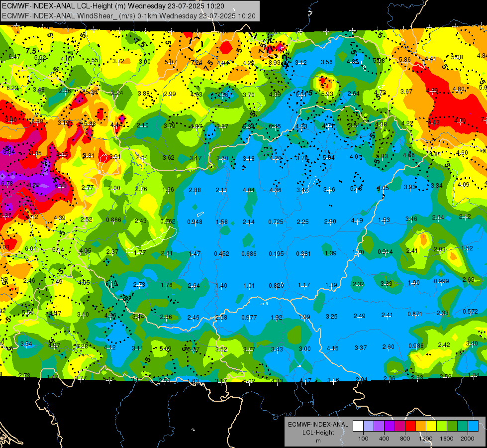The image size is (487, 448).
Task: Click the wind shear value 8.93
Action: [275, 63]
